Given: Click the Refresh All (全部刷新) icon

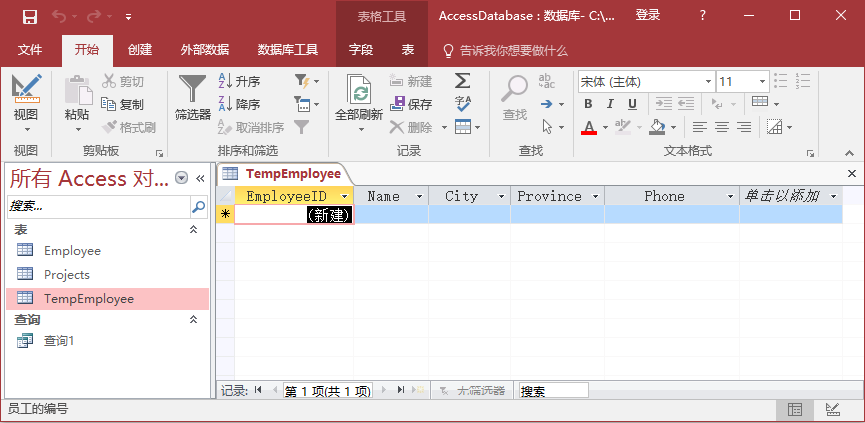Looking at the screenshot, I should coord(358,91).
